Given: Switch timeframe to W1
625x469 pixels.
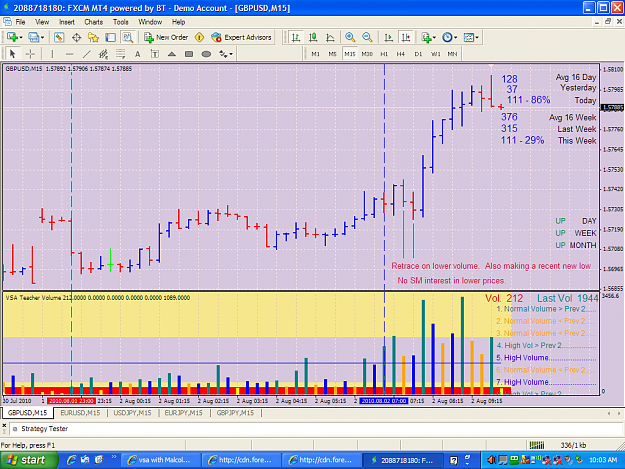Looking at the screenshot, I should [436, 54].
